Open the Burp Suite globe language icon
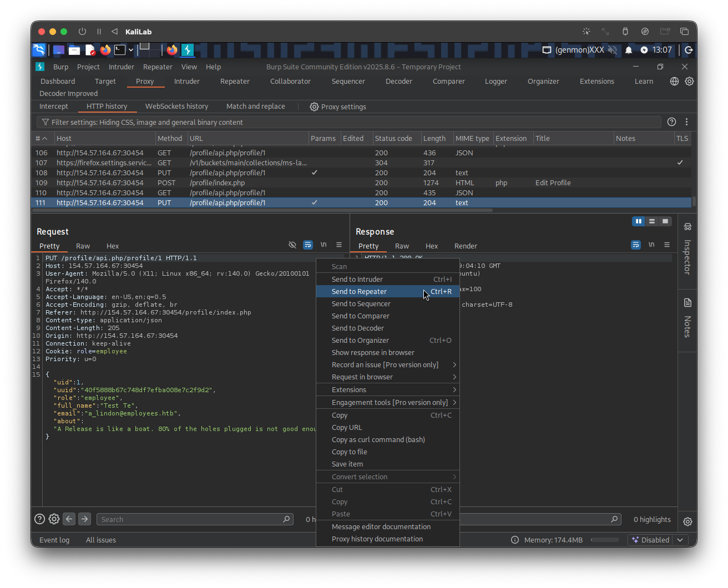This screenshot has width=728, height=588. tap(674, 81)
